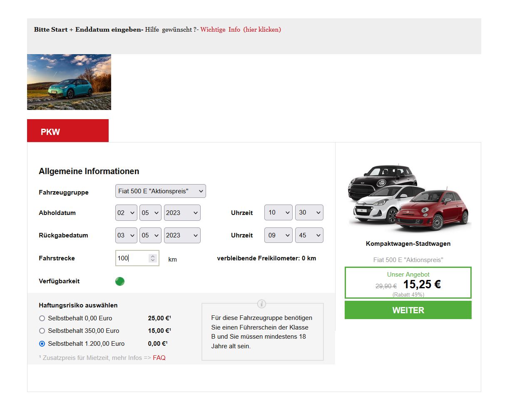Image resolution: width=532 pixels, height=412 pixels.
Task: Click the Verfügbarkeit label
Action: click(x=59, y=281)
